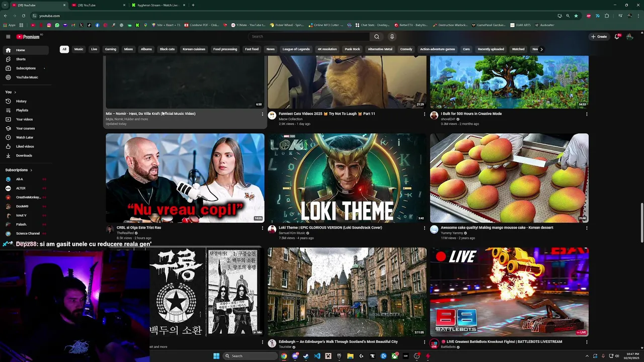Open Steam from the taskbar
The image size is (644, 362).
[306, 356]
